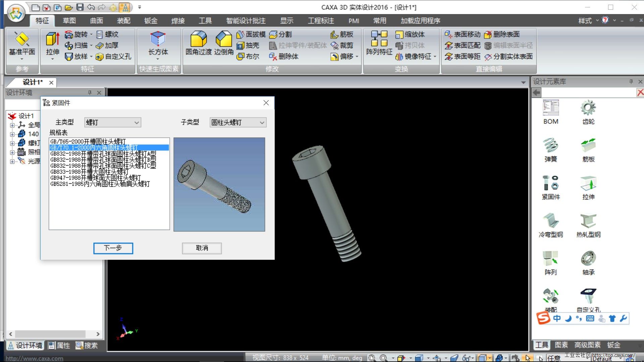
Task: Click the screw preview image in dialog
Action: click(x=219, y=184)
